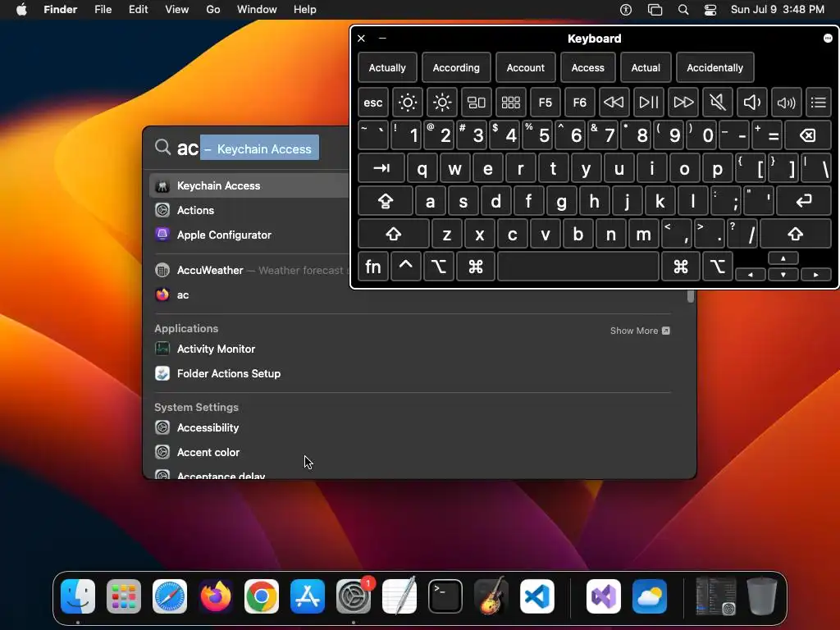Viewport: 840px width, 630px height.
Task: Choose the 'Actually' word suggestion
Action: coord(387,68)
